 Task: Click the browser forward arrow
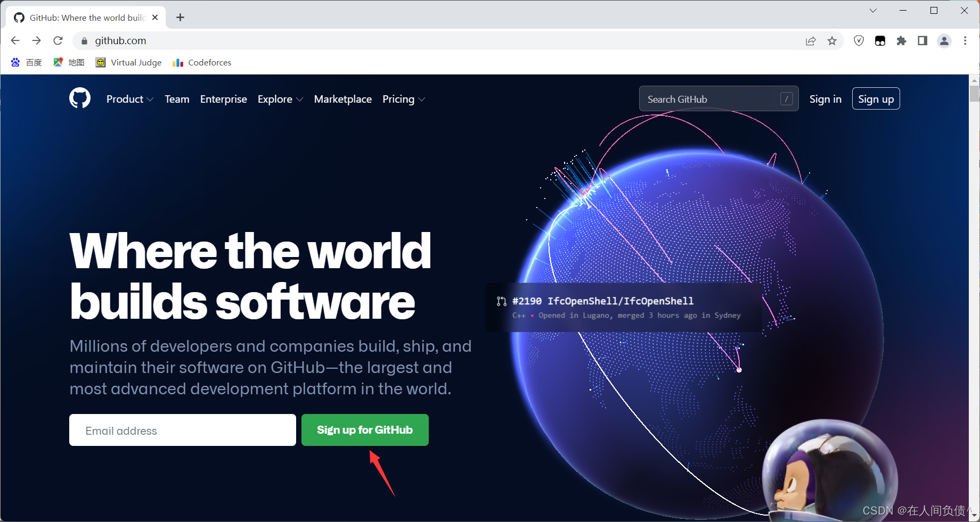pos(36,40)
